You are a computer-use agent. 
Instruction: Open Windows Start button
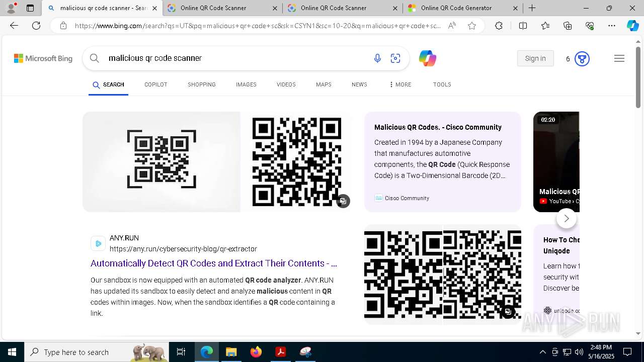(12, 352)
